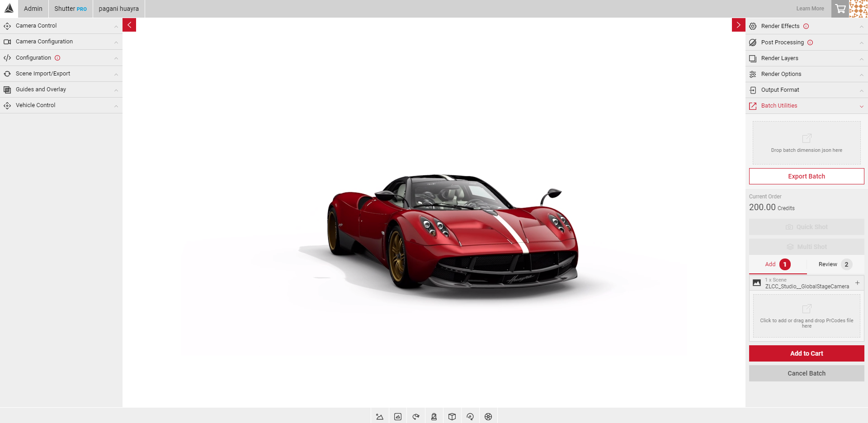Open the pagani huayra tab
Screen dimensions: 868x423
(119, 9)
